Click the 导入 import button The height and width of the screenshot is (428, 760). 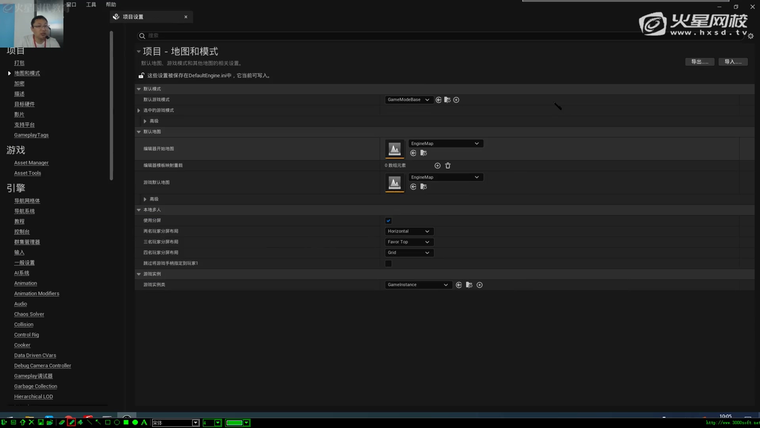[x=733, y=62]
